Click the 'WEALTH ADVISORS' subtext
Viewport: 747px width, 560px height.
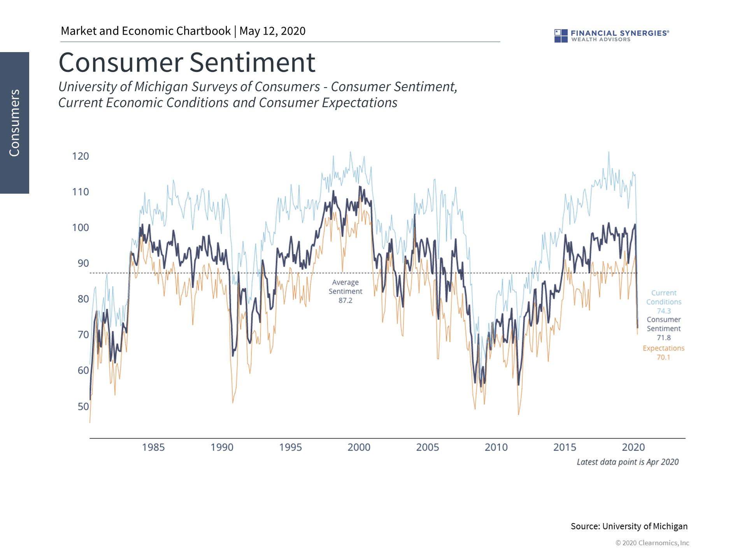click(601, 39)
